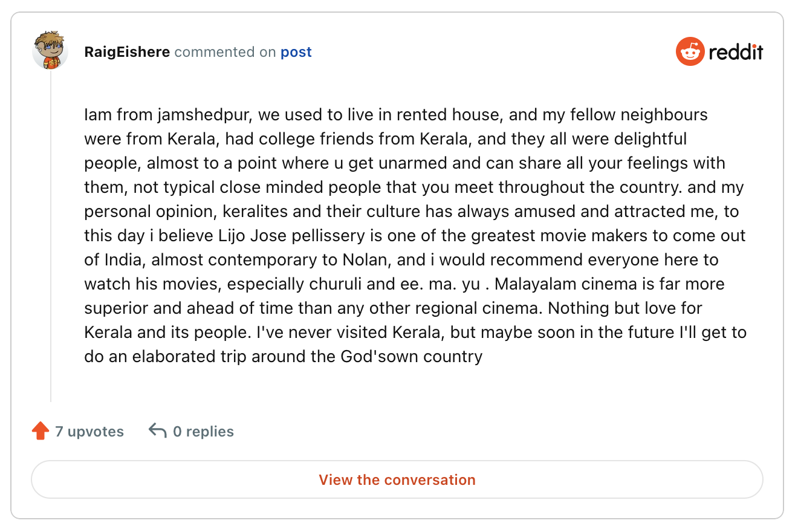The image size is (798, 532).
Task: Collapse the comment via the vertical thread line
Action: tap(51, 236)
